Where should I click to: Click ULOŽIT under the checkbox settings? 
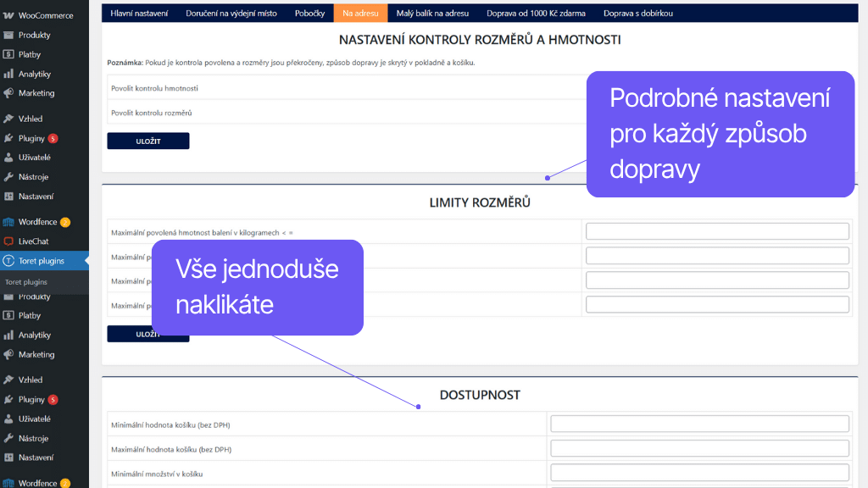point(147,141)
